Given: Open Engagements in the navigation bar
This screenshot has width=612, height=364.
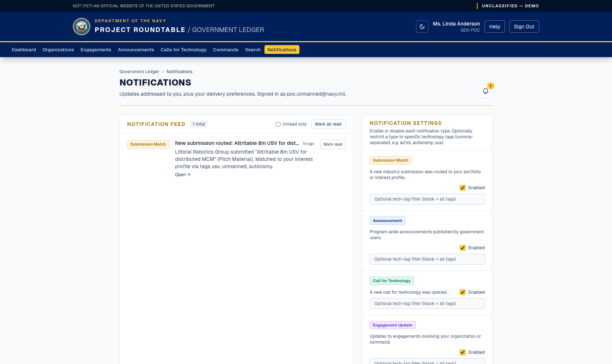Looking at the screenshot, I should click(96, 50).
